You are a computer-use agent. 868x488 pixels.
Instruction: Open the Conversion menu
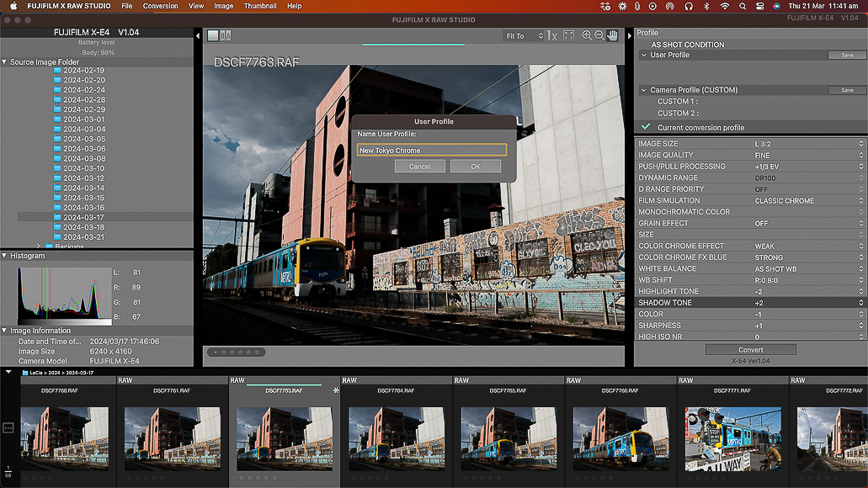(161, 6)
